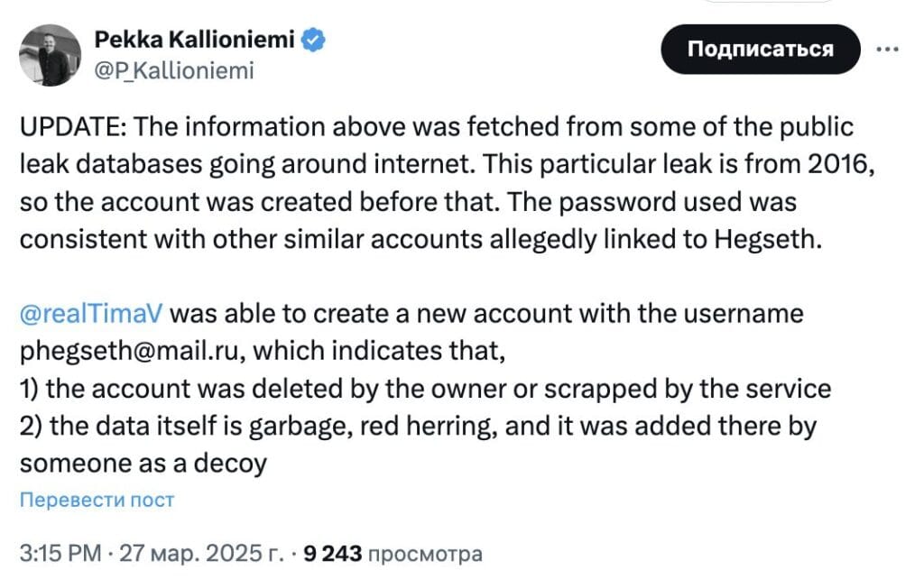Click the 'leak is from 2016' sentence
The height and width of the screenshot is (588, 924).
679,164
